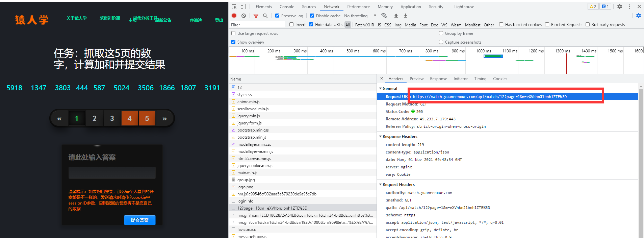644x238 pixels.
Task: Enable Use large request rows
Action: 233,33
